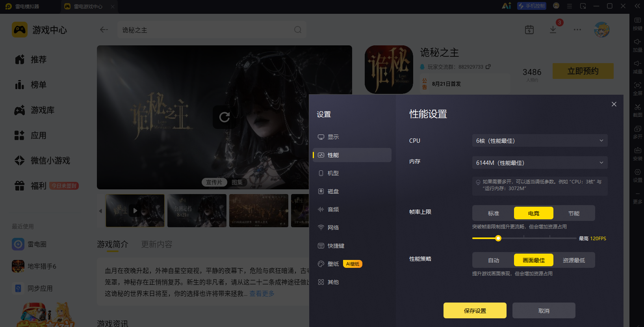The height and width of the screenshot is (327, 644).
Task: Open the CPU cores dropdown
Action: point(540,140)
